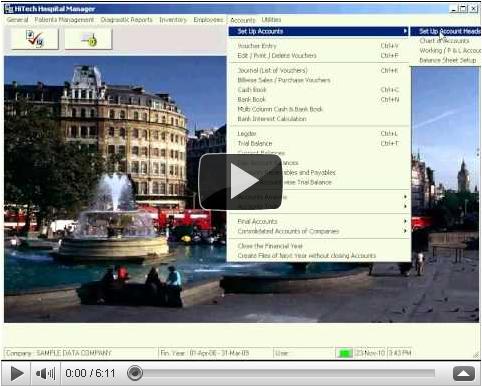Screen dimensions: 482x386
Task: Choose Chart of Accounts in submenu
Action: [x=444, y=41]
